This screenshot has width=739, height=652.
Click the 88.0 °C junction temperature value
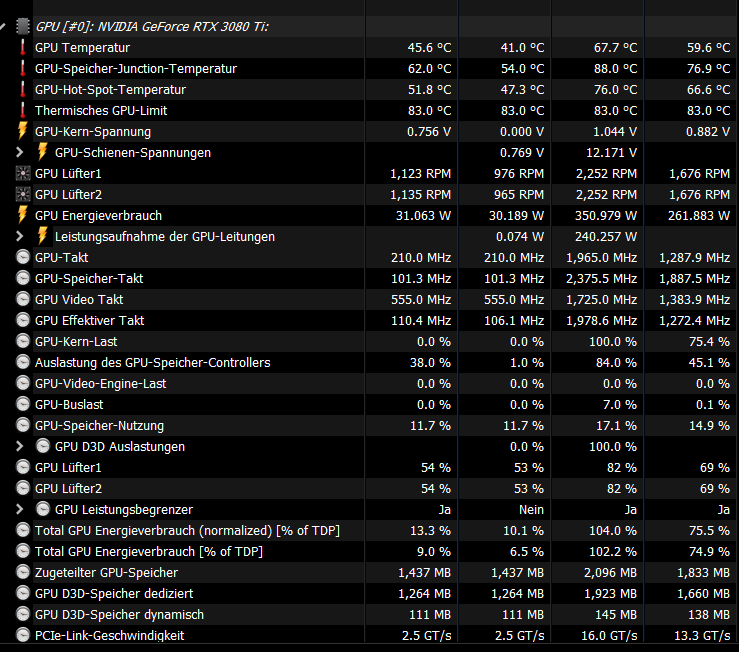tap(615, 69)
